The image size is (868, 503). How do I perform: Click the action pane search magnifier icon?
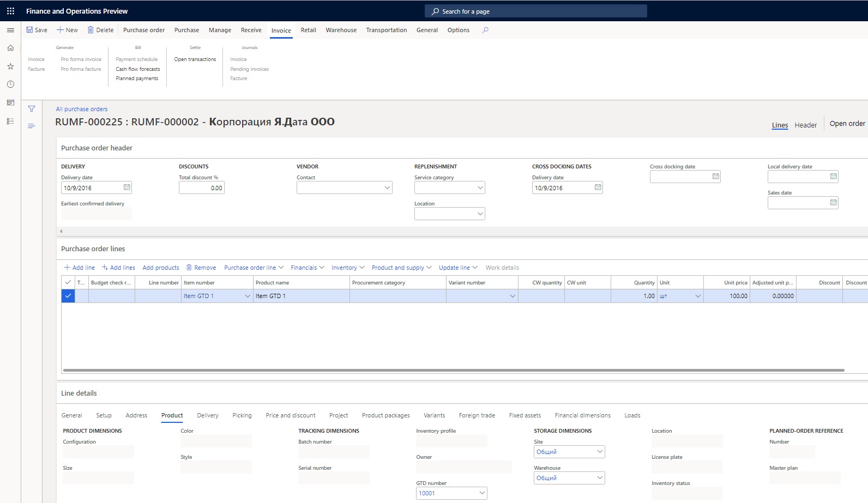click(x=485, y=30)
